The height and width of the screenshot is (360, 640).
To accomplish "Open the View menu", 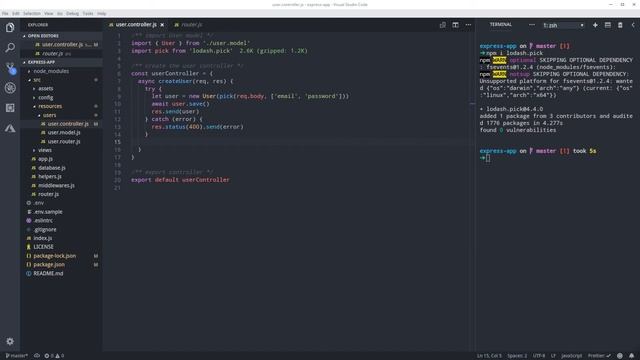I will click(49, 13).
